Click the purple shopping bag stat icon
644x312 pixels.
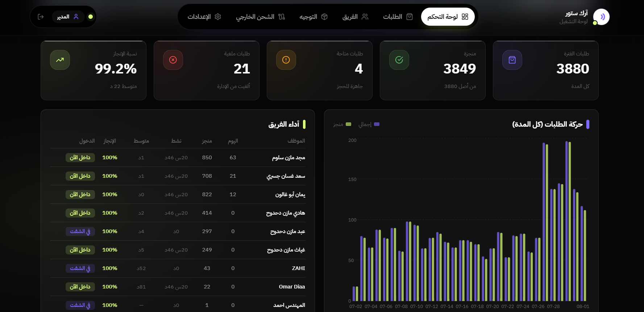click(x=512, y=60)
